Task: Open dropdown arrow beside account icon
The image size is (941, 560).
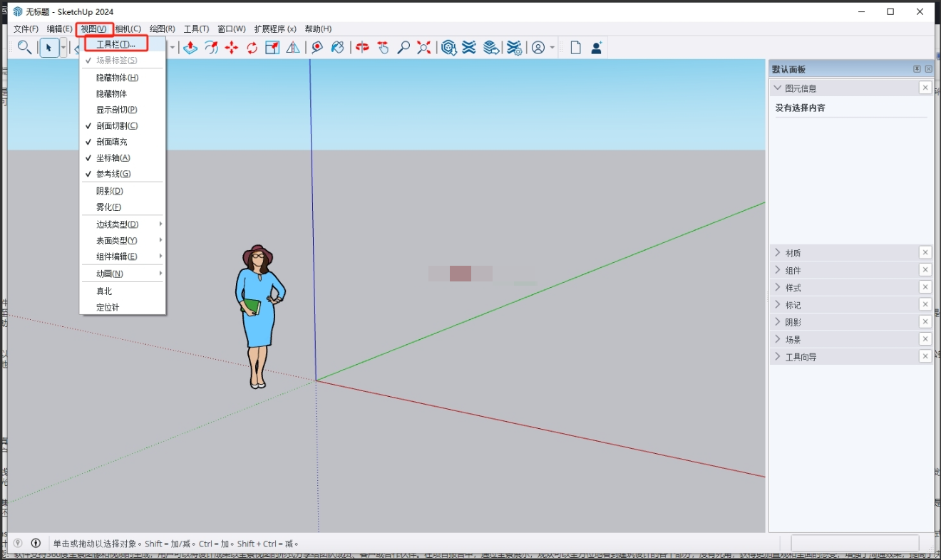Action: pyautogui.click(x=552, y=48)
